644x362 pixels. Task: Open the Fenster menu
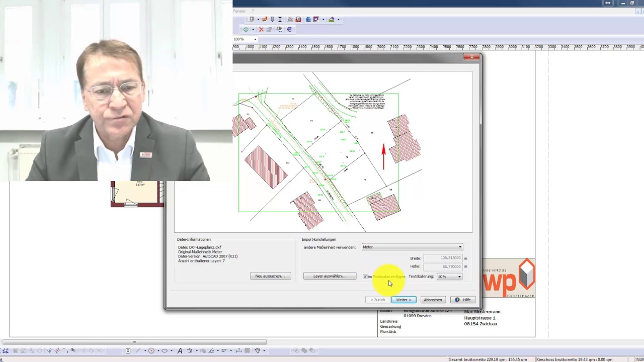pos(239,11)
